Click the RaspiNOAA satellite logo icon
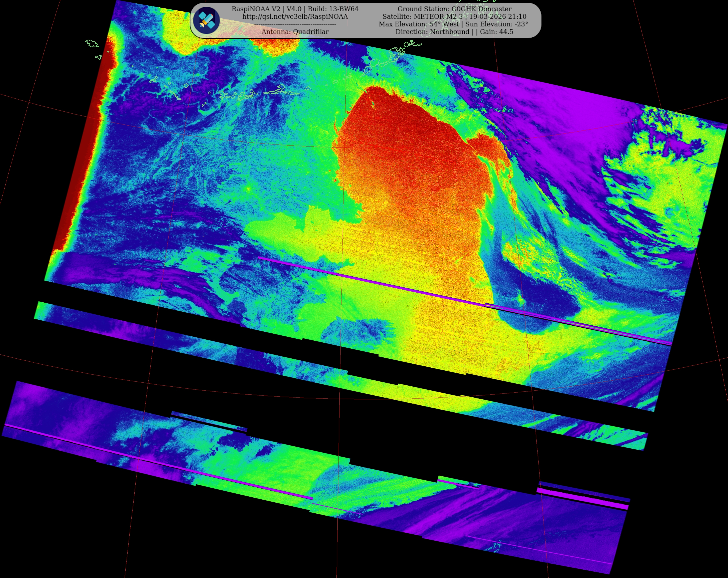Image resolution: width=728 pixels, height=578 pixels. [x=206, y=20]
